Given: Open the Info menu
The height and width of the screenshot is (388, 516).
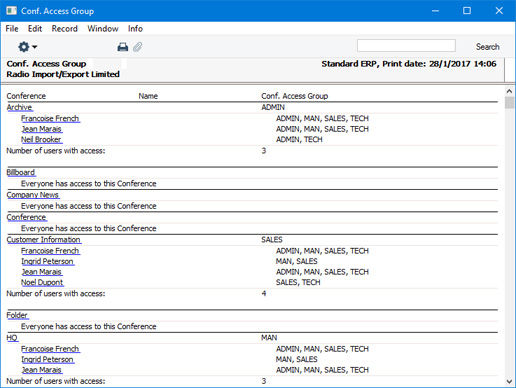Looking at the screenshot, I should coord(135,29).
